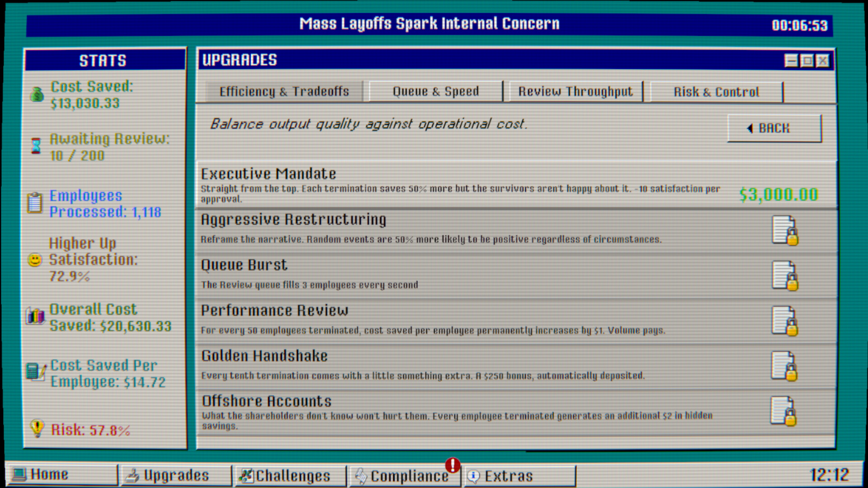The height and width of the screenshot is (488, 868).
Task: Click the Employees Processed clipboard icon
Action: click(x=35, y=202)
